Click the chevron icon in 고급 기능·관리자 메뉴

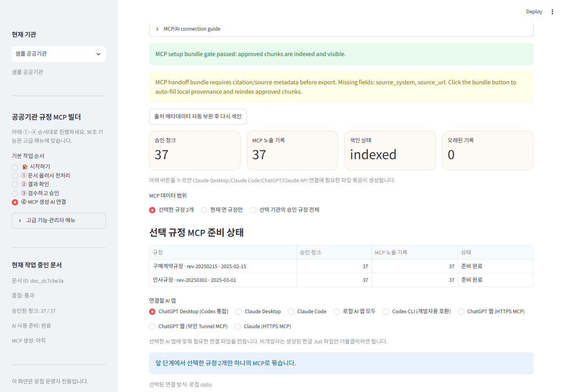pos(20,221)
